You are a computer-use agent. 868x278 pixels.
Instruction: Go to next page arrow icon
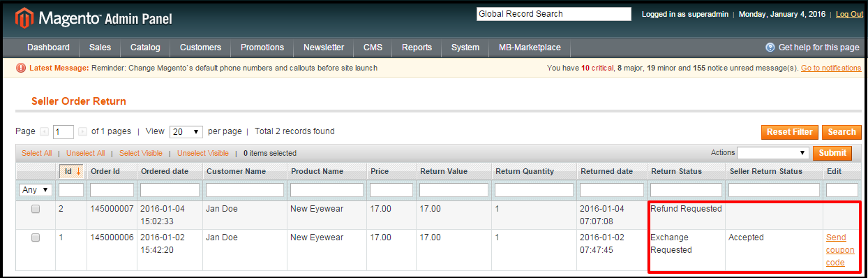point(82,131)
